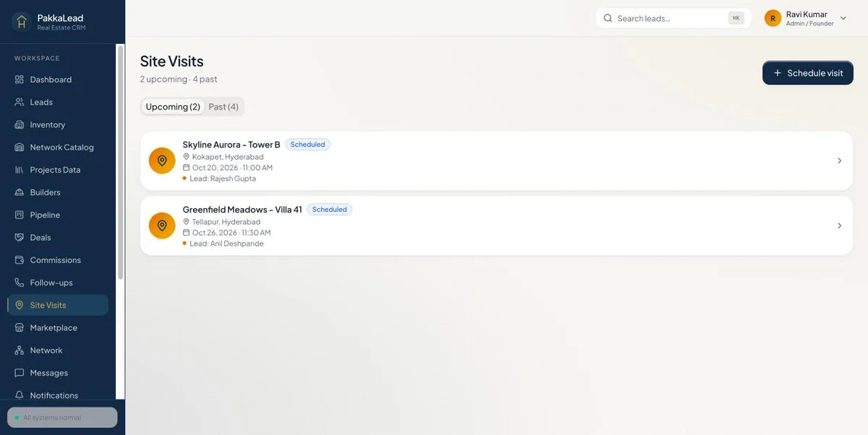Click the Deals handshake icon
868x435 pixels.
(x=20, y=237)
